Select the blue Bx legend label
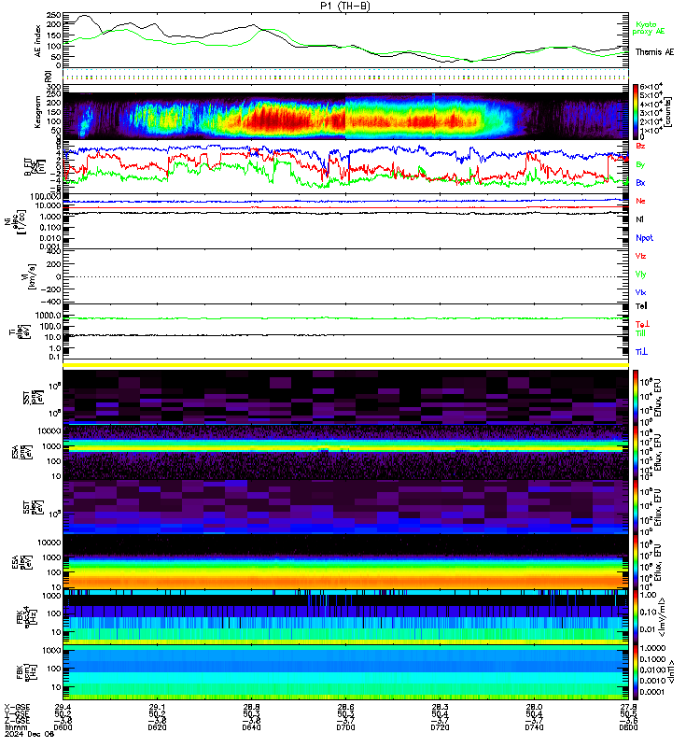The width and height of the screenshot is (700, 747). tap(640, 182)
